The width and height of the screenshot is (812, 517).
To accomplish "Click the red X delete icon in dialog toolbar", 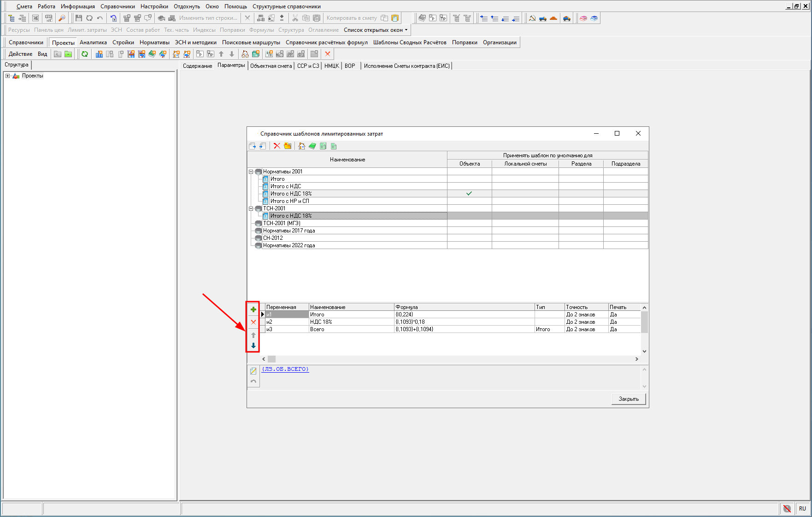I will coord(277,146).
